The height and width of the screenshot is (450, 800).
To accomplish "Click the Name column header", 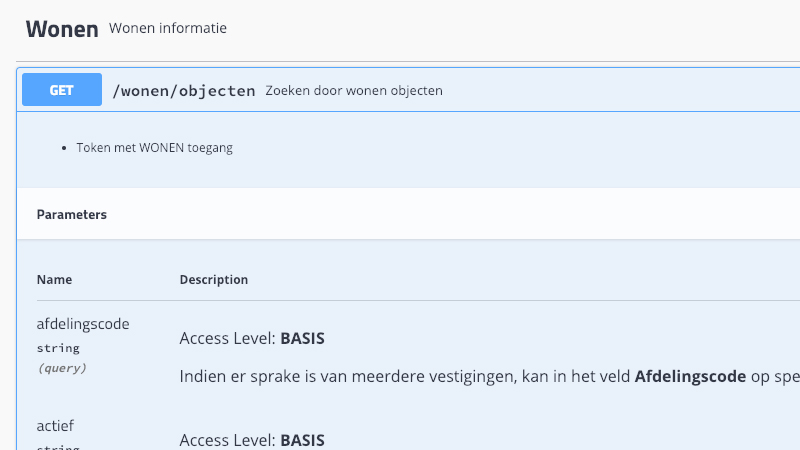I will click(54, 280).
